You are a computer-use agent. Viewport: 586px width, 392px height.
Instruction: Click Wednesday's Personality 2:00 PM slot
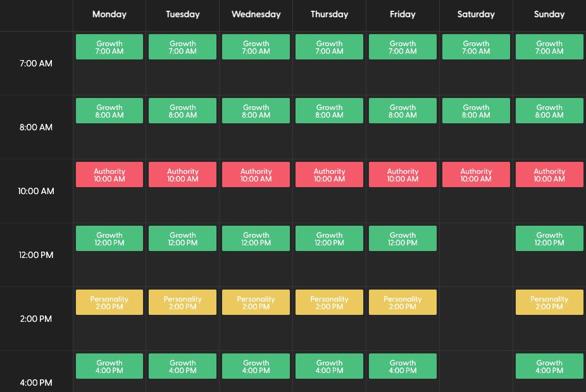pos(256,302)
